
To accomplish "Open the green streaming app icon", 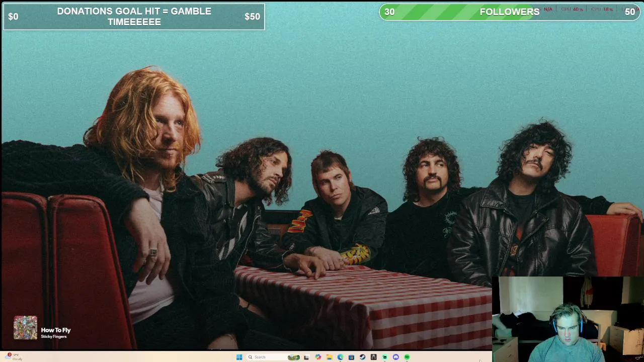I will pos(384,357).
